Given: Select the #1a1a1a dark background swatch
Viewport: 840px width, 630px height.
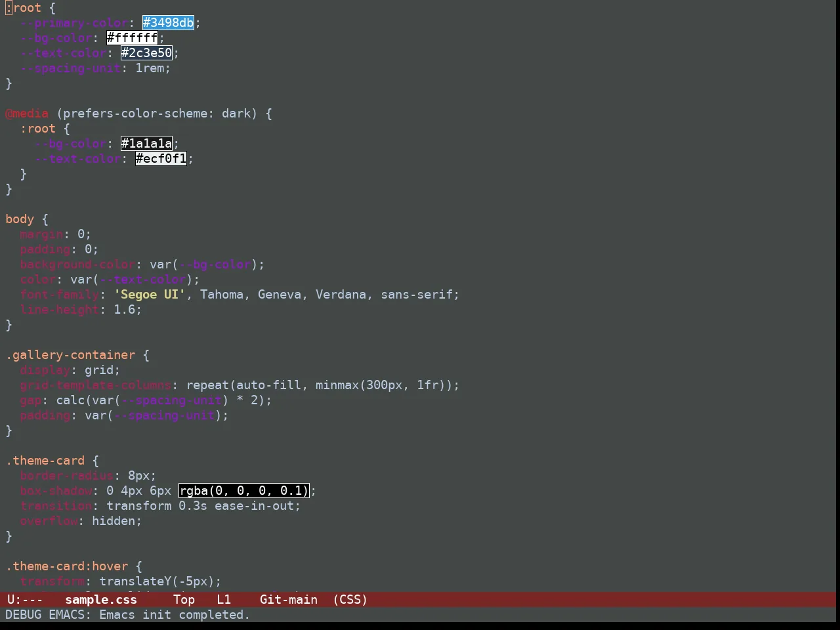Looking at the screenshot, I should (146, 144).
